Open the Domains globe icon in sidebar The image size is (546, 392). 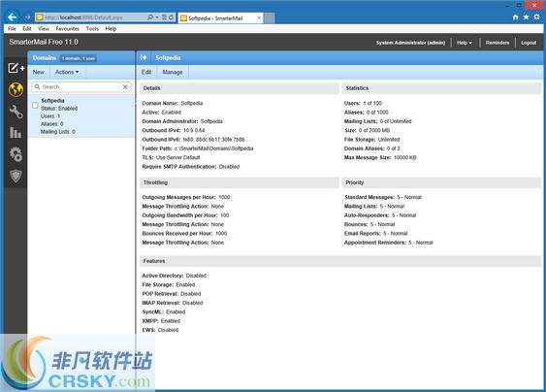16,89
